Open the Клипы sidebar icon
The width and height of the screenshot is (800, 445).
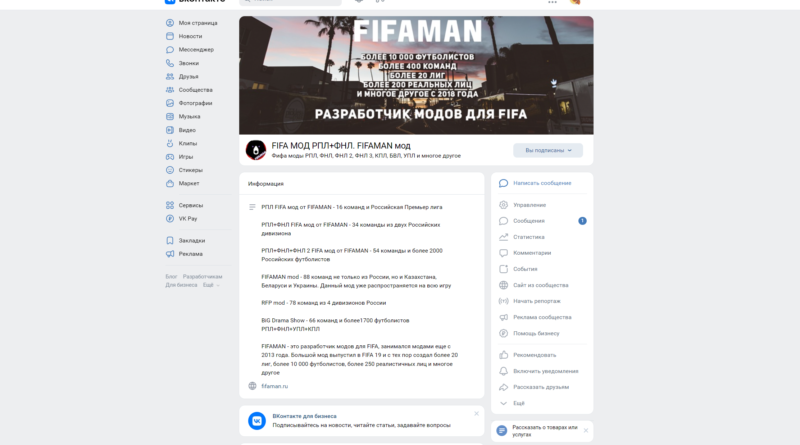[170, 143]
